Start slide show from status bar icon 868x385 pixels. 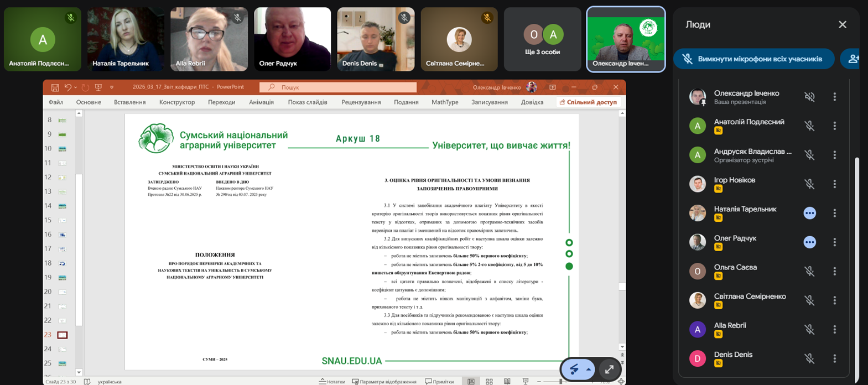click(x=526, y=382)
